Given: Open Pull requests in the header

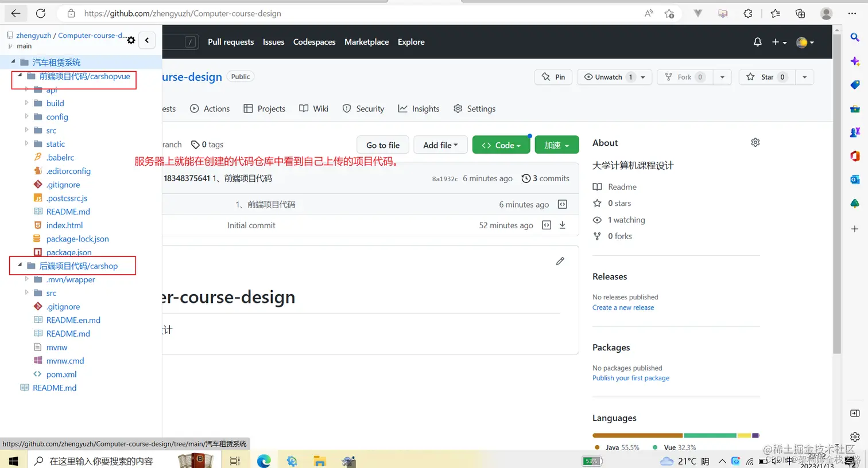Looking at the screenshot, I should point(231,42).
